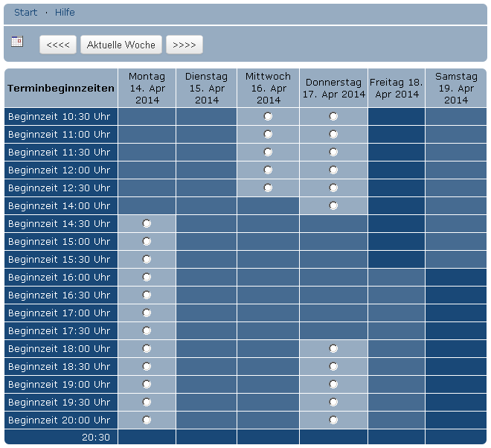Click the calendar icon beside navigation buttons
This screenshot has height=448, width=491.
[18, 42]
